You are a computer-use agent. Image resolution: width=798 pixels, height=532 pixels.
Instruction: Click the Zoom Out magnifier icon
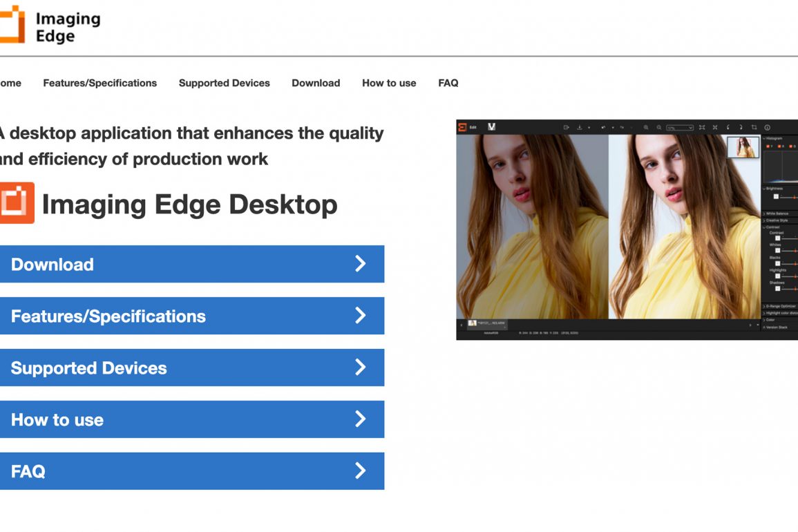(x=660, y=127)
